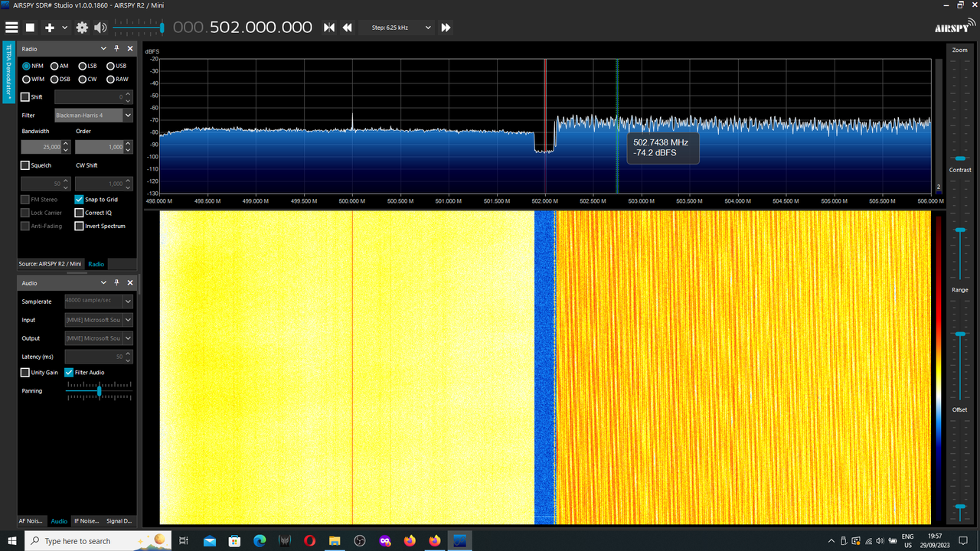Open the hamburger main menu
980x551 pixels.
point(11,28)
